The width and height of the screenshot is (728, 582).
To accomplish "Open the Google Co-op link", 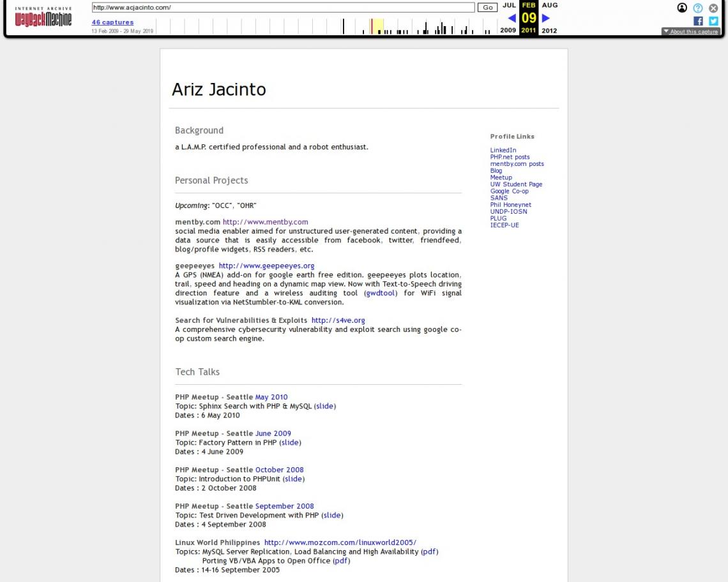I will 510,191.
